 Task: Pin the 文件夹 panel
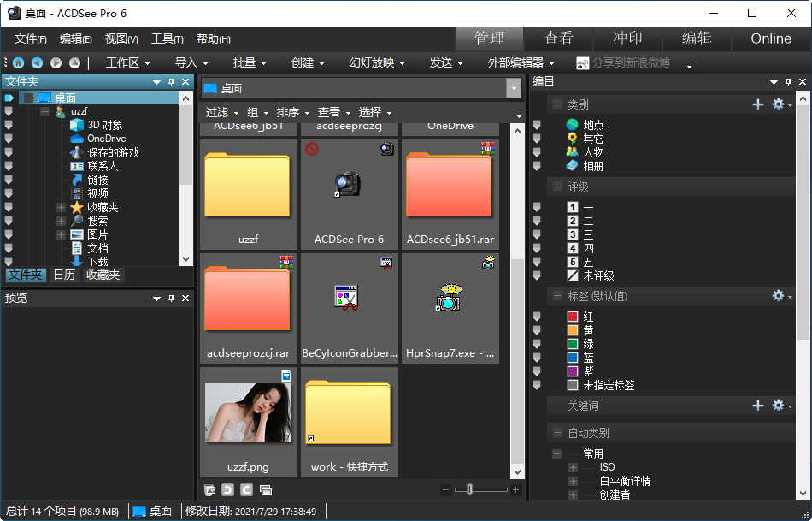[x=172, y=82]
